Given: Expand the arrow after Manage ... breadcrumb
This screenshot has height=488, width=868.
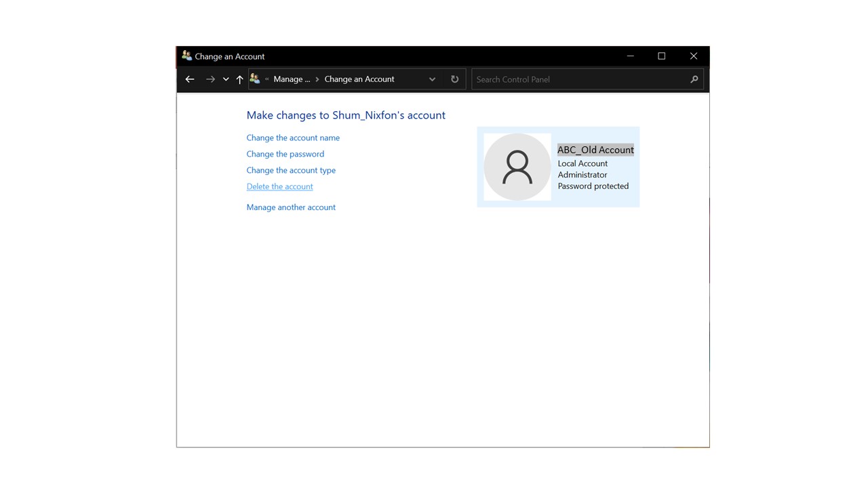Looking at the screenshot, I should [317, 79].
